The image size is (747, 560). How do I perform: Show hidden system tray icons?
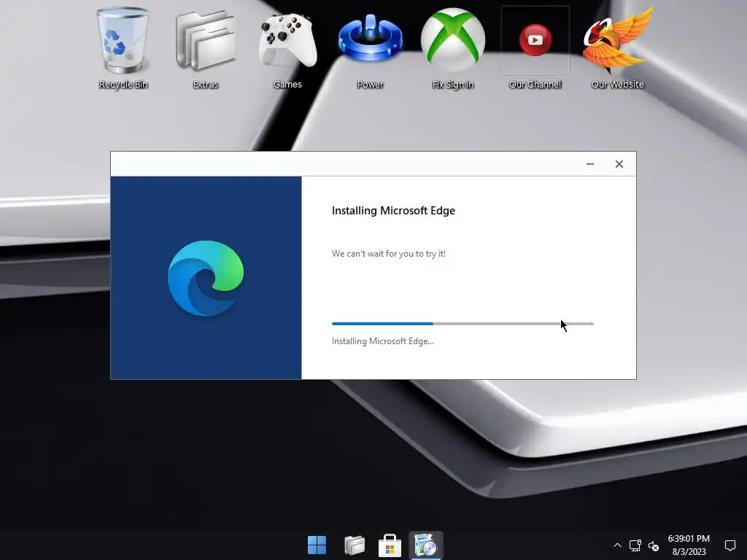pyautogui.click(x=617, y=545)
